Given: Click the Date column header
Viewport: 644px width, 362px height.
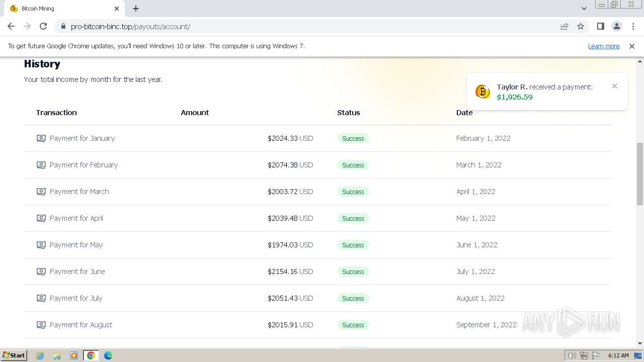Looking at the screenshot, I should [x=464, y=113].
